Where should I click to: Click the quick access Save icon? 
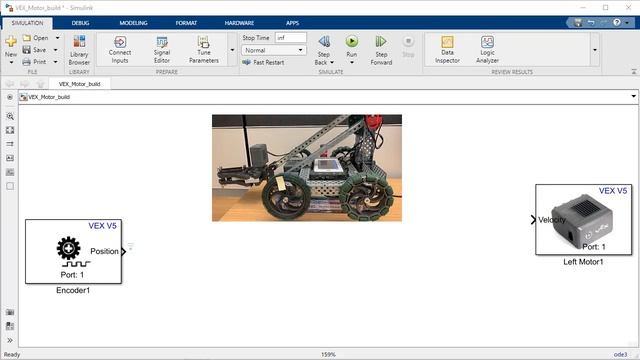[x=578, y=23]
